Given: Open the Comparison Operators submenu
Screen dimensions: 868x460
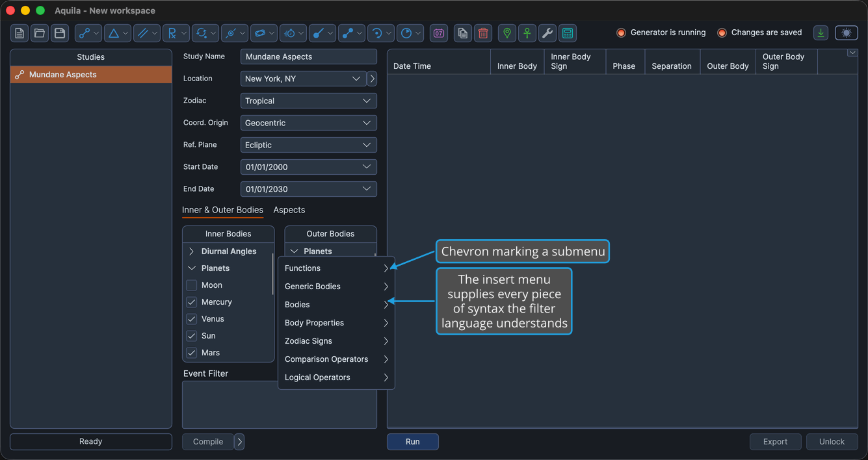Looking at the screenshot, I should pos(336,359).
